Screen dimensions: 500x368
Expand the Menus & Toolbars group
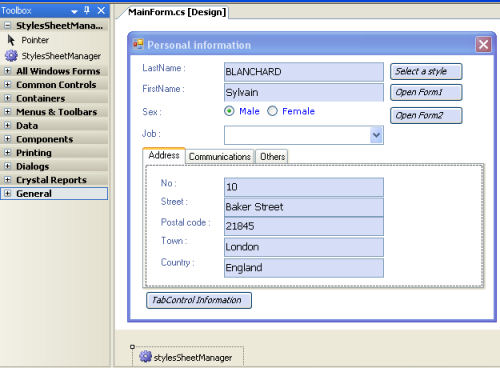[7, 112]
